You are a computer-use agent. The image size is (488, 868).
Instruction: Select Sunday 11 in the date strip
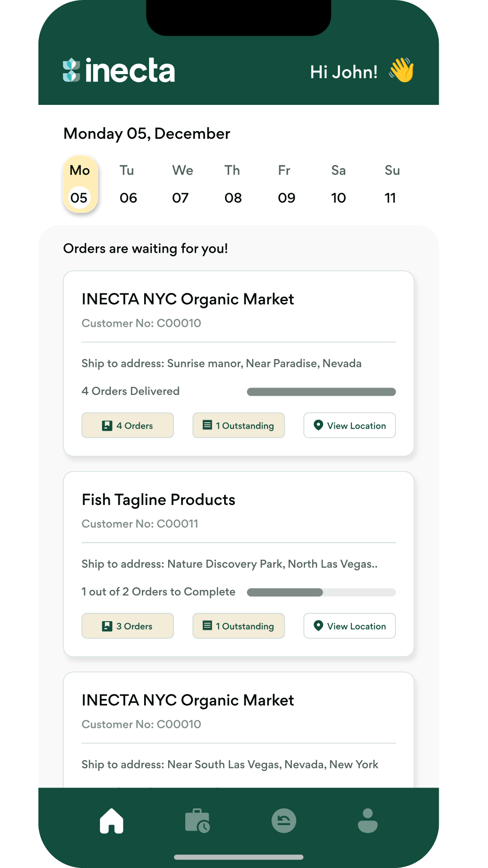[390, 184]
